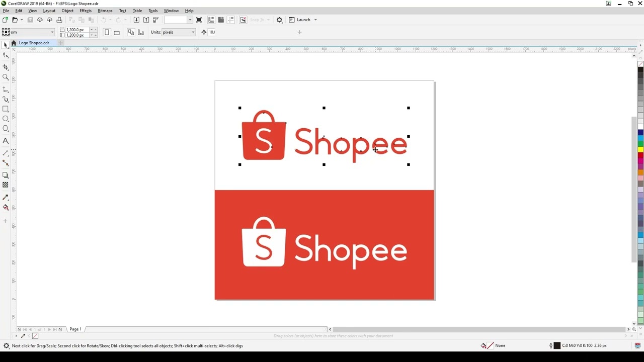The image size is (644, 362).
Task: Click the outline color black swatch in status bar
Action: click(x=557, y=345)
